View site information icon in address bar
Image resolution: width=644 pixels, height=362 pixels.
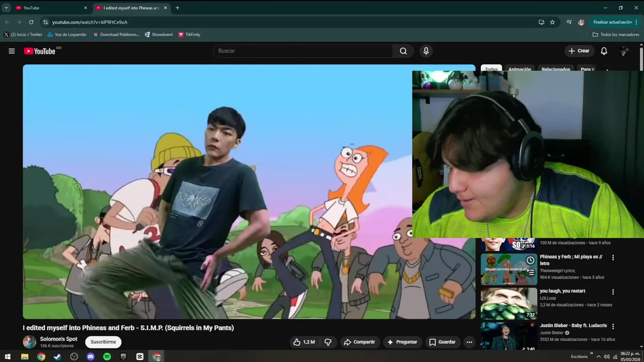tap(45, 22)
